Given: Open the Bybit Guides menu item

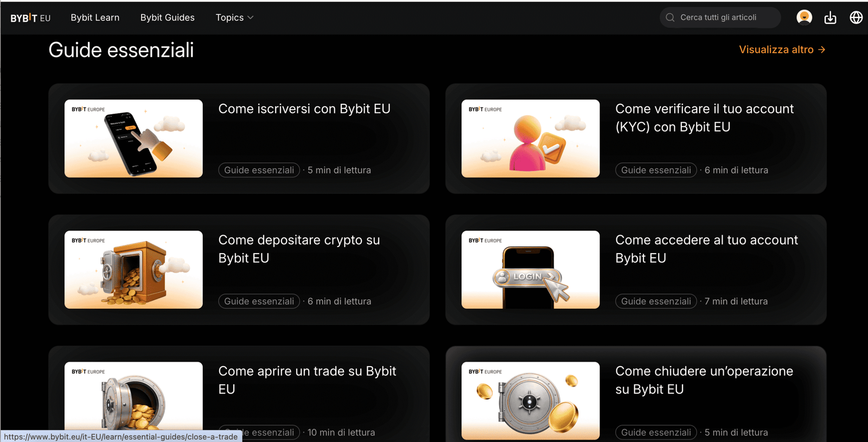Looking at the screenshot, I should tap(167, 17).
